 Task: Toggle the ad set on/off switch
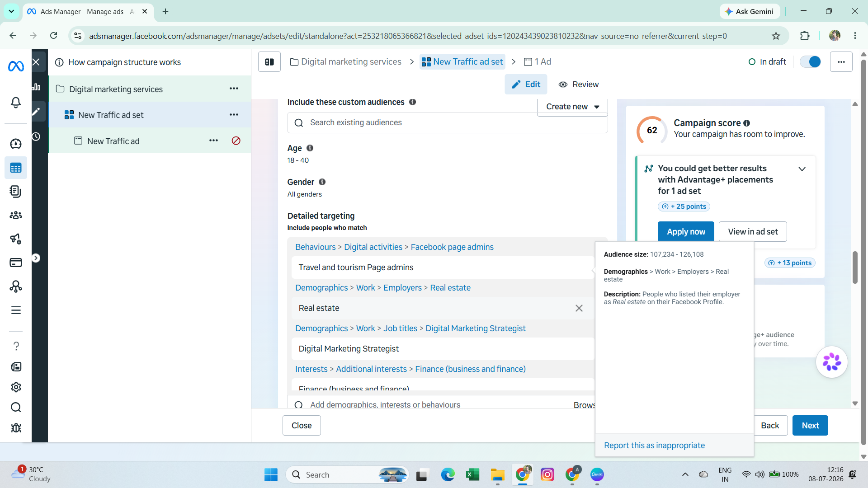(x=810, y=62)
